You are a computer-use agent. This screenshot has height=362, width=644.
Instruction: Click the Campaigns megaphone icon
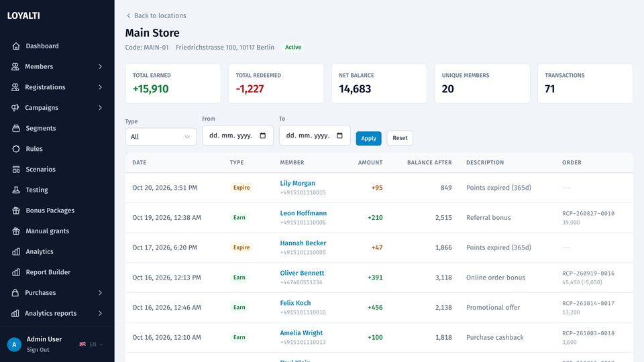coord(15,107)
